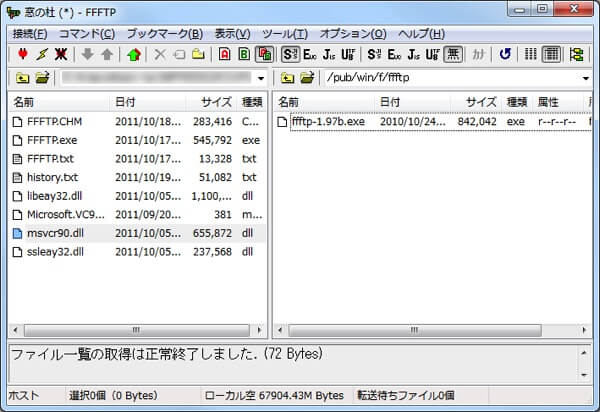Image resolution: width=600 pixels, height=412 pixels.
Task: Select ssleay32.dll in local list
Action: click(137, 252)
